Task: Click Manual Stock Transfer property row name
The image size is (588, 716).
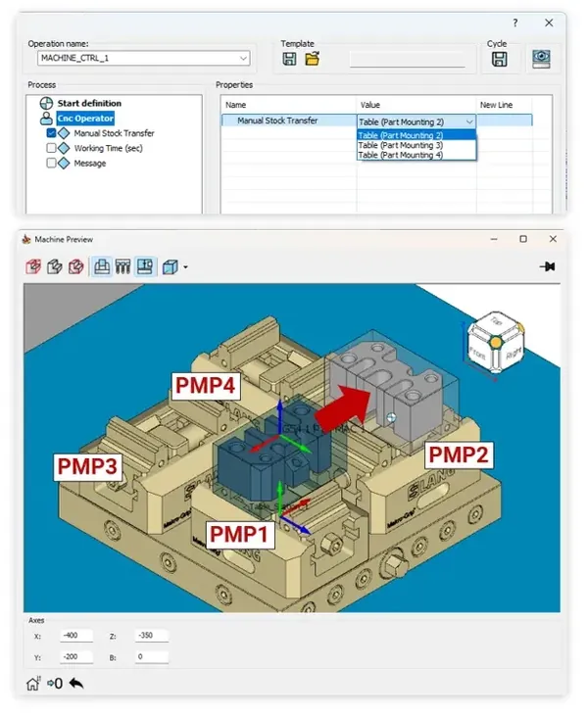Action: coord(277,120)
